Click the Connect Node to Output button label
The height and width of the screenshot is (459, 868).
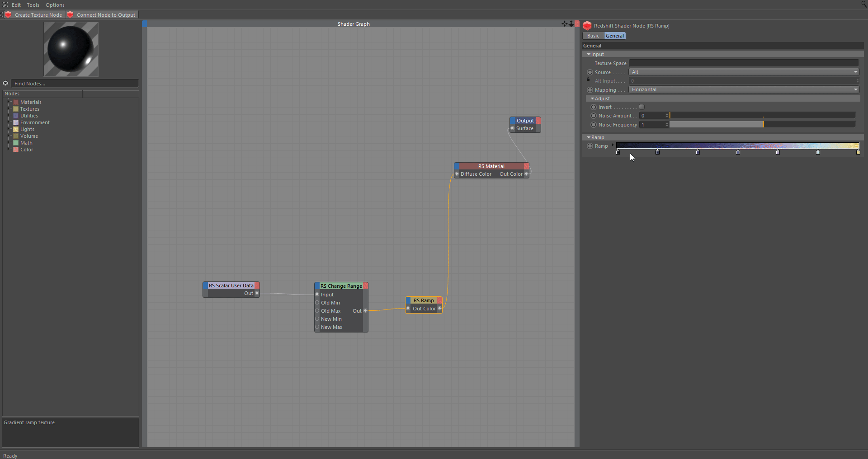pos(106,15)
